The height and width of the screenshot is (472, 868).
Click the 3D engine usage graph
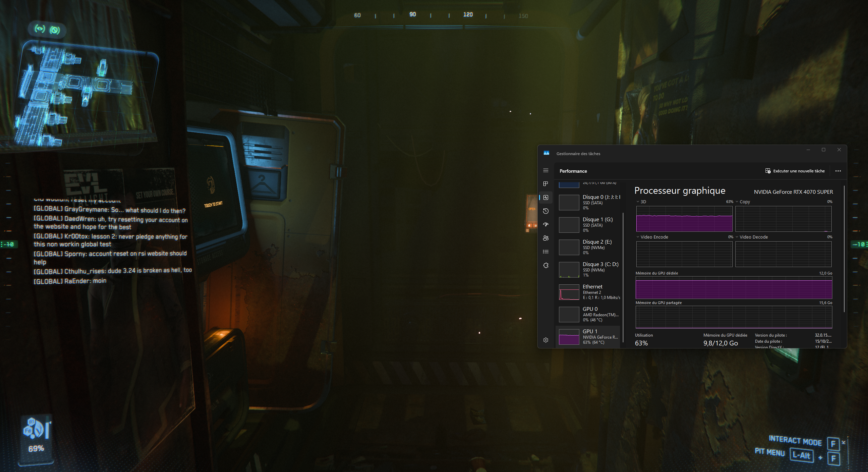coord(684,219)
